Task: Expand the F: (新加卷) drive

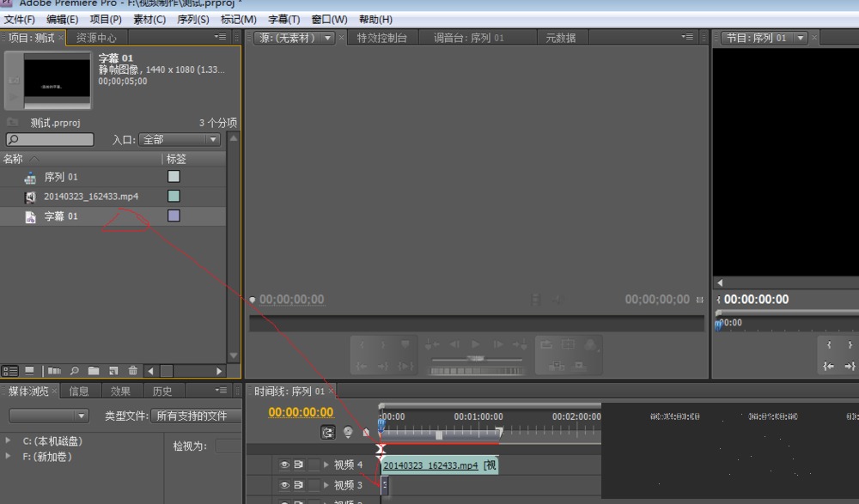Action: click(9, 456)
